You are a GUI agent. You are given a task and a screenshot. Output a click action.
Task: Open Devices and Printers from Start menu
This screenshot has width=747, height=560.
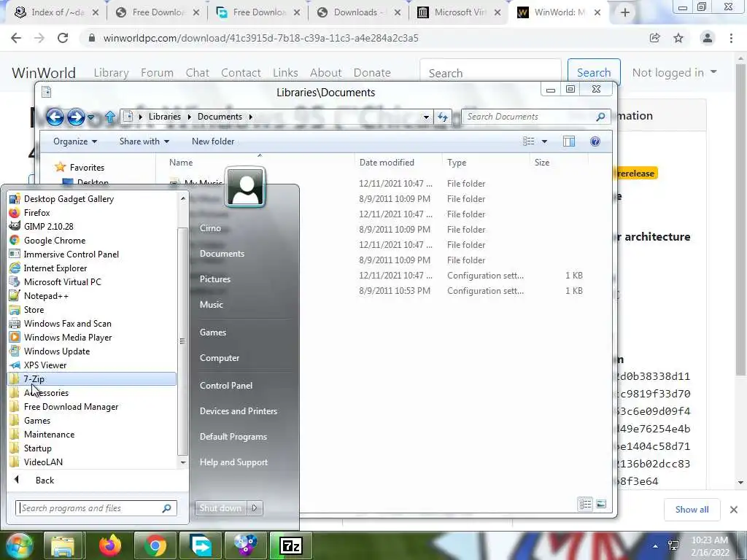[239, 411]
